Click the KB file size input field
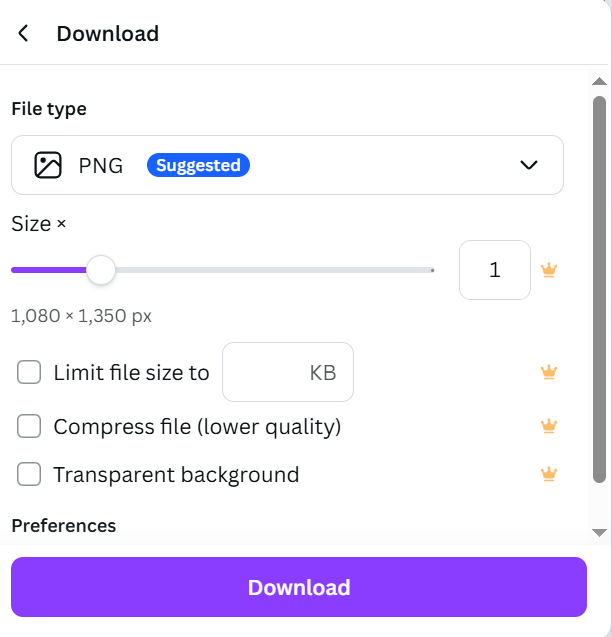The image size is (612, 637). click(x=287, y=373)
